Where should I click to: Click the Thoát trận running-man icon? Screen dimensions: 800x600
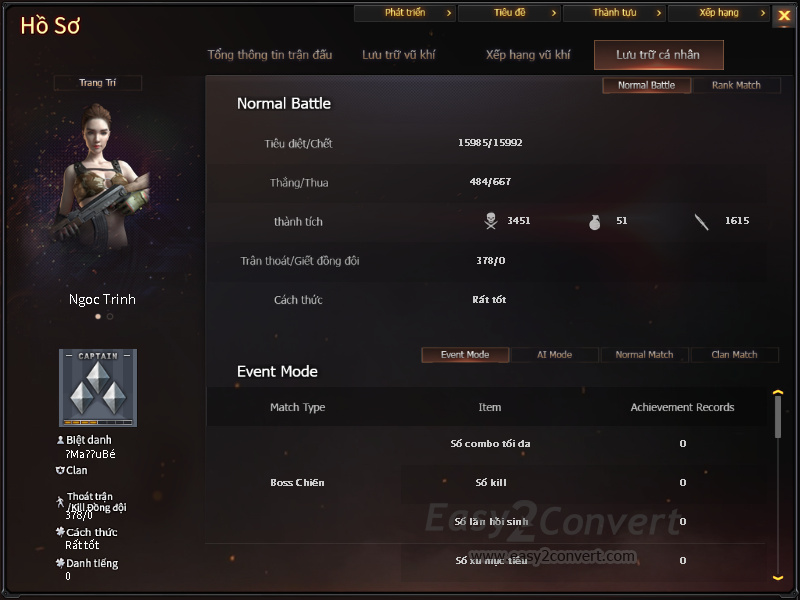point(60,502)
